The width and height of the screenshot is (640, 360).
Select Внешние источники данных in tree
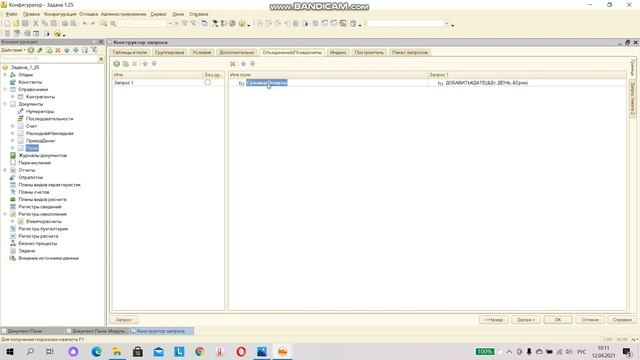48,258
